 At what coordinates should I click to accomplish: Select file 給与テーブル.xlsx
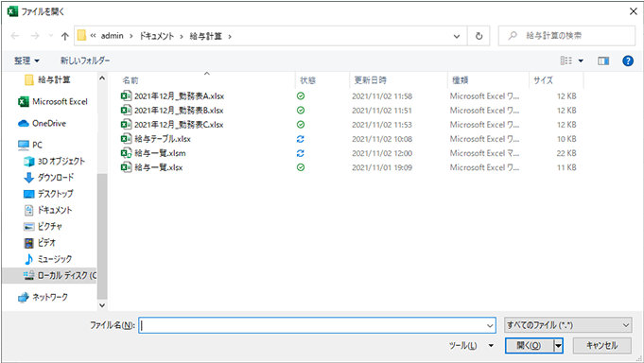(x=163, y=139)
